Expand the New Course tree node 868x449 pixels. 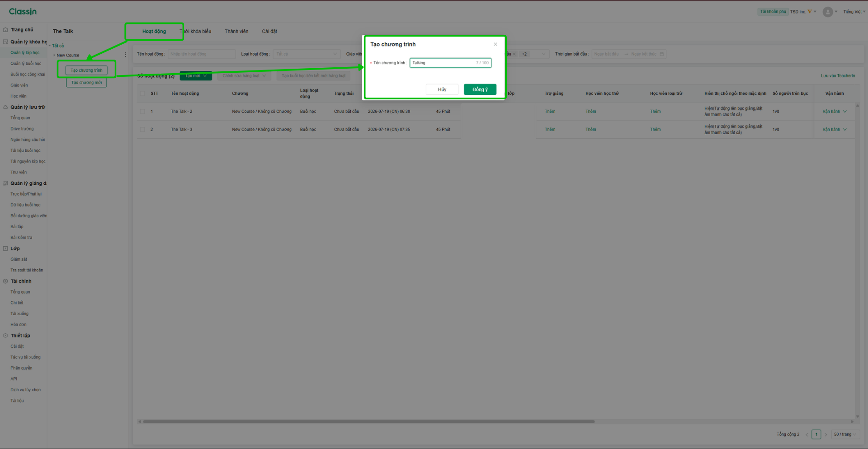pos(54,56)
